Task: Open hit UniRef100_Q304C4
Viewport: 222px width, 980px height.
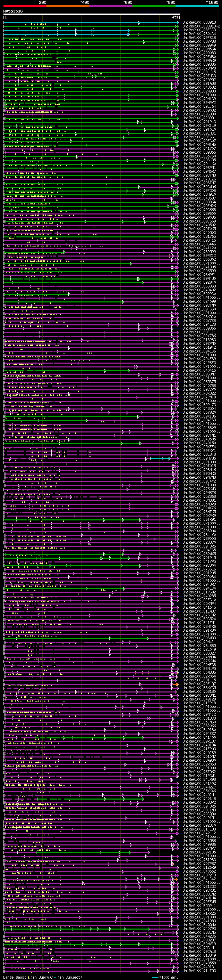Action: point(199,34)
